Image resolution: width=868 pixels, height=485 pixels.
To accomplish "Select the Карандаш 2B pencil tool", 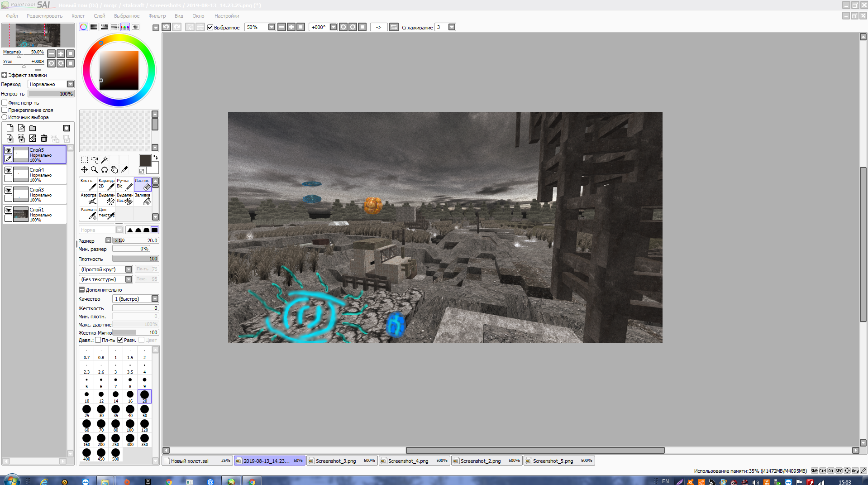I will coord(106,184).
